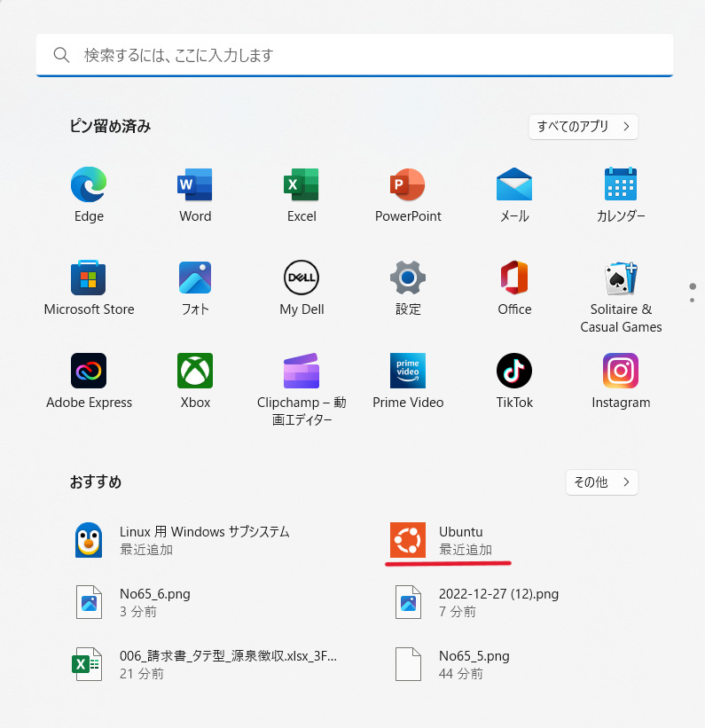This screenshot has width=705, height=728.
Task: Open the My Dell app
Action: 302,278
